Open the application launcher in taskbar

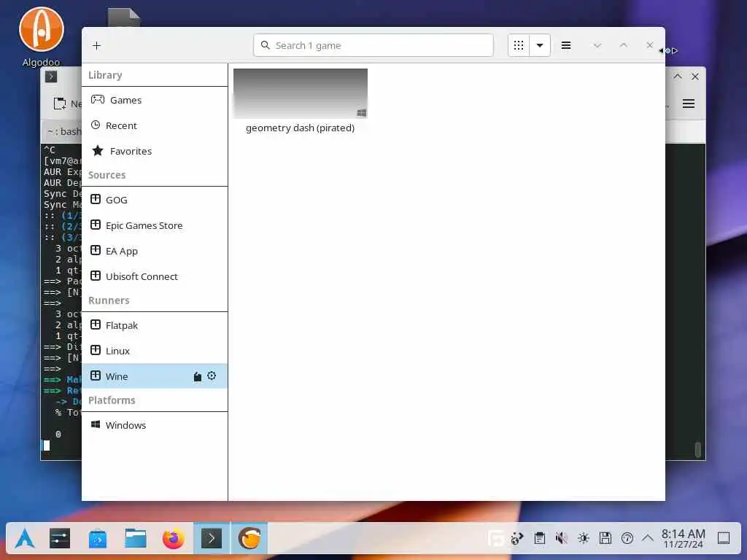24,539
